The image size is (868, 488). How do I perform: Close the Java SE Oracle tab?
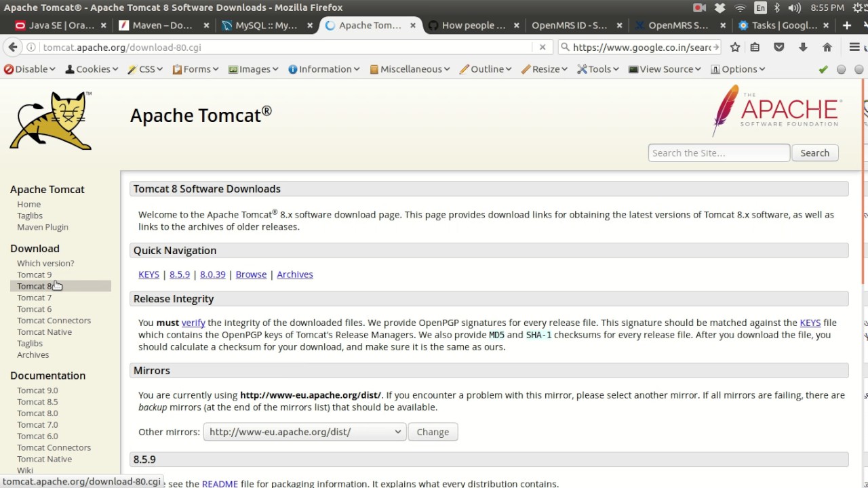click(103, 25)
